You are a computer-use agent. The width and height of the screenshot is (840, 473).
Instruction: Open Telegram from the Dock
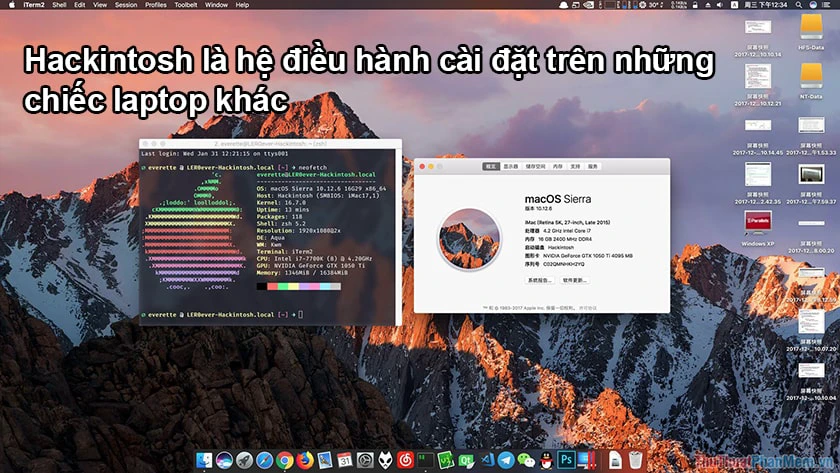(506, 460)
